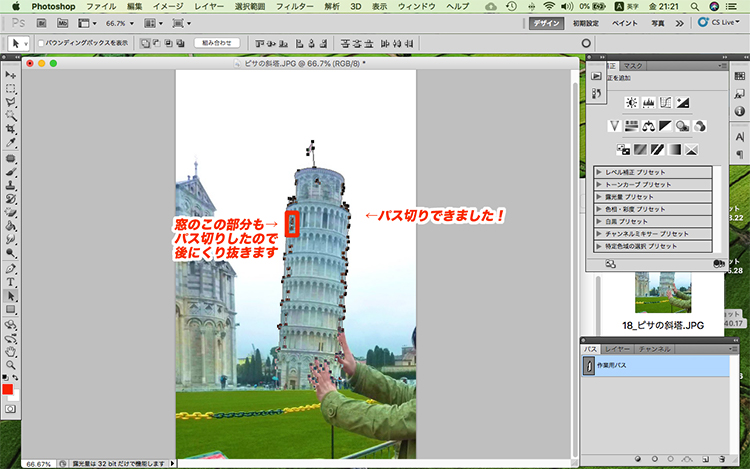Viewport: 750px width, 469px height.
Task: Open the arrange documents dropdown
Action: coord(154,23)
